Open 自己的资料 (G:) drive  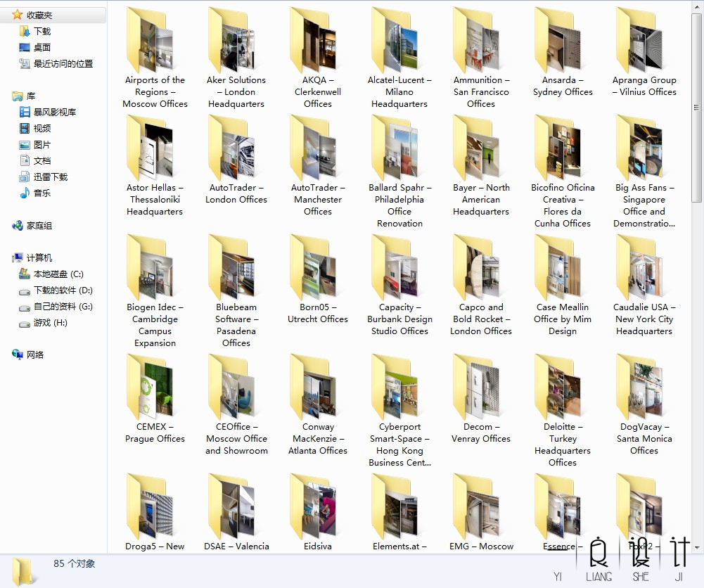click(56, 306)
